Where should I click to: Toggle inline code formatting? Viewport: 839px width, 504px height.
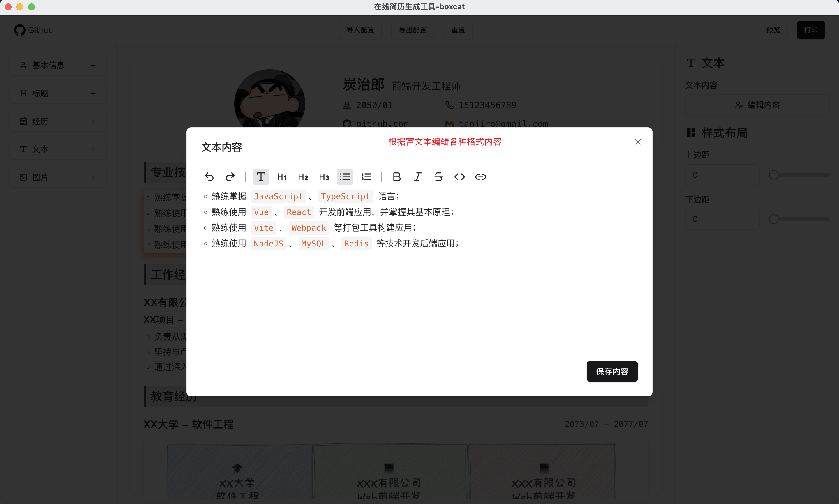point(460,177)
